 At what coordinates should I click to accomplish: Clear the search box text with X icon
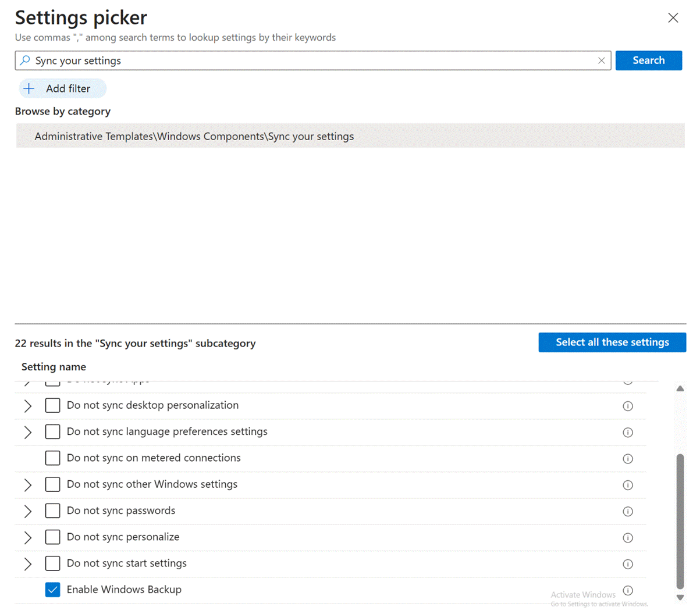601,60
